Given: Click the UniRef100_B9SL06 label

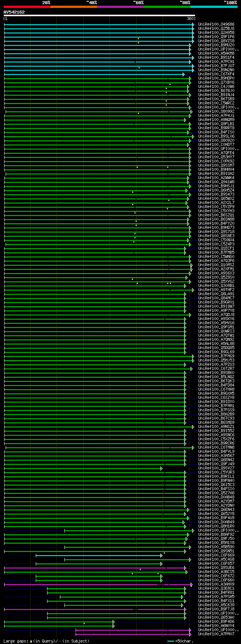Looking at the screenshot, I should (216, 136).
